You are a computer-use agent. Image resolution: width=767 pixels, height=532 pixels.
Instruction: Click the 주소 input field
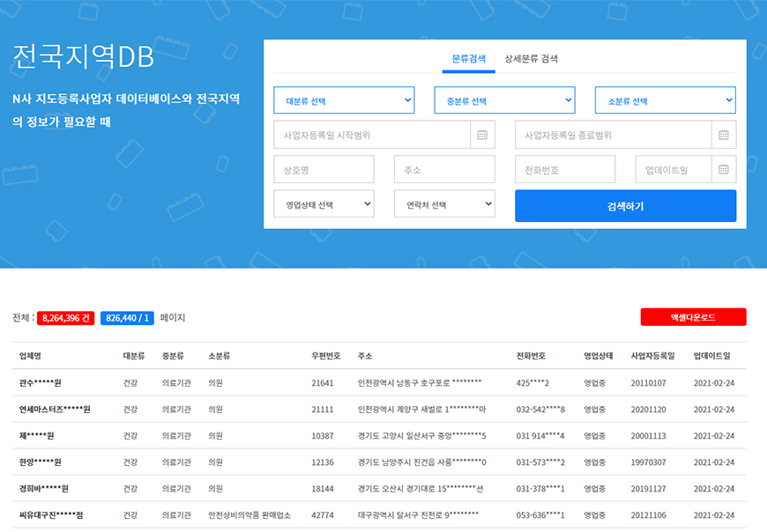444,169
